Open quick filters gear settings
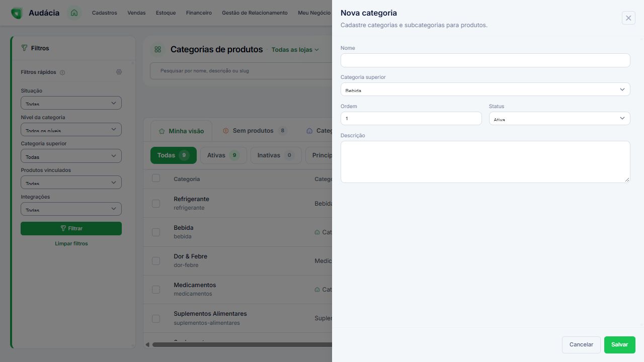Image resolution: width=644 pixels, height=362 pixels. (x=119, y=72)
